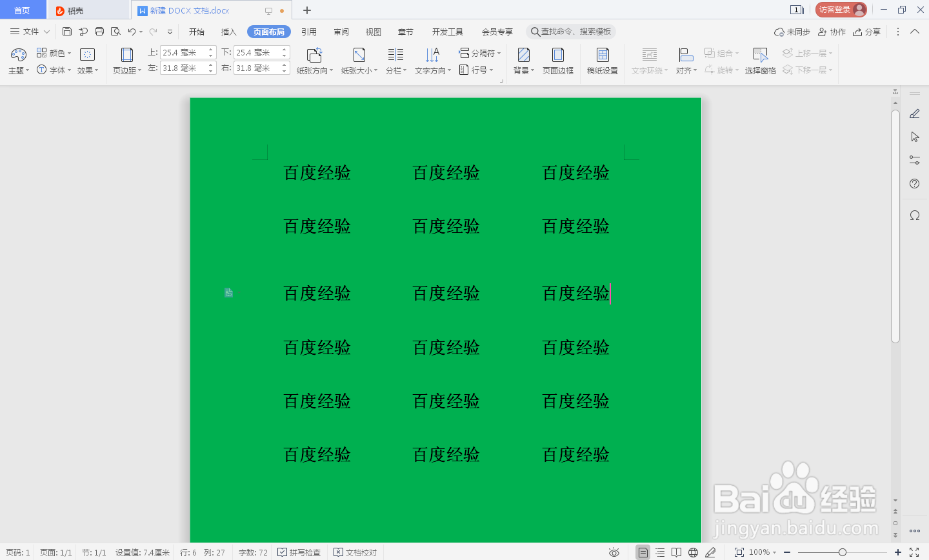Toggle 文档校对 document proofing
929x560 pixels.
tap(355, 552)
